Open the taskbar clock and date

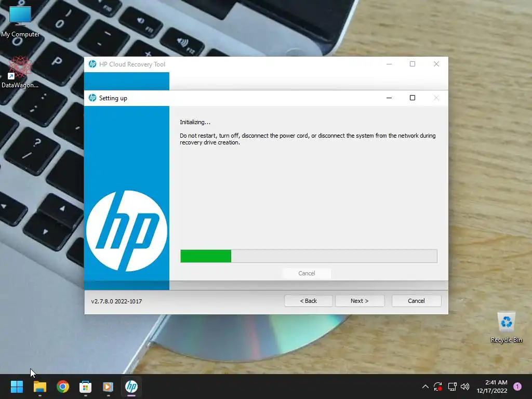(x=492, y=387)
